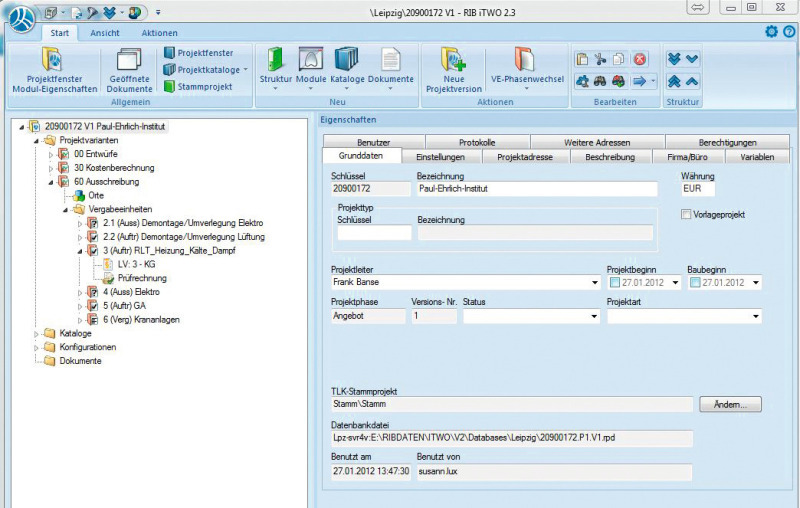Click the green Stammprojekt icon
The image size is (800, 508).
169,87
